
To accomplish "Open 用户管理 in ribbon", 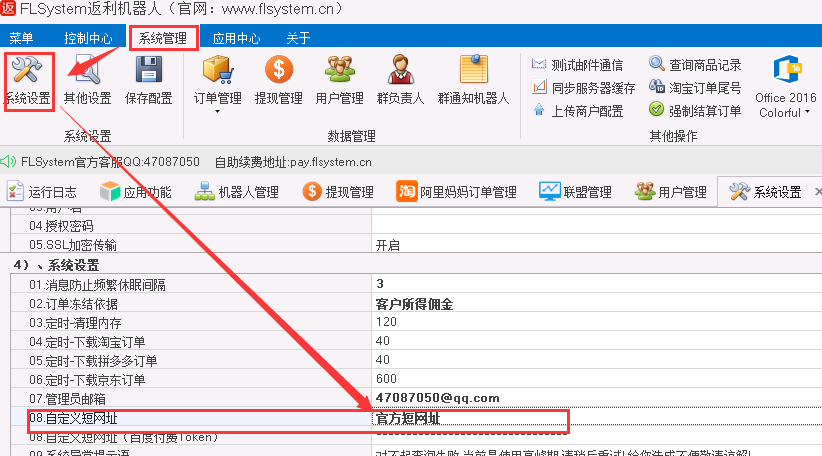I will pos(340,81).
